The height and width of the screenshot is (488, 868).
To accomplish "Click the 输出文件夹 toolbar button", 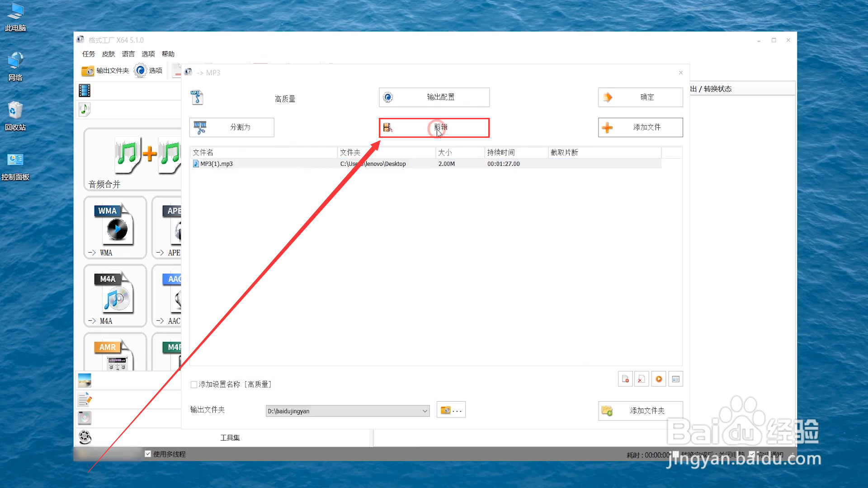I will (105, 70).
